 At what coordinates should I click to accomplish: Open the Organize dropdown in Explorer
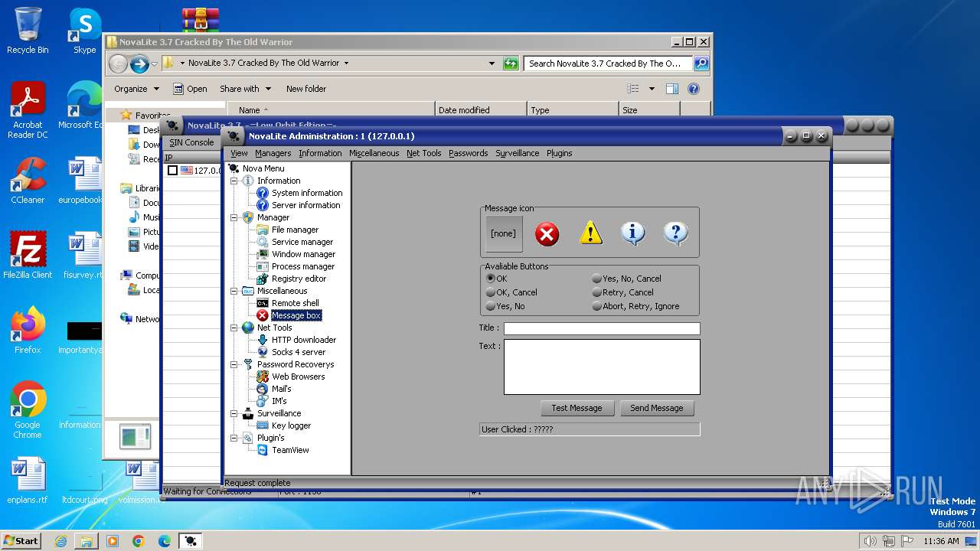coord(136,89)
